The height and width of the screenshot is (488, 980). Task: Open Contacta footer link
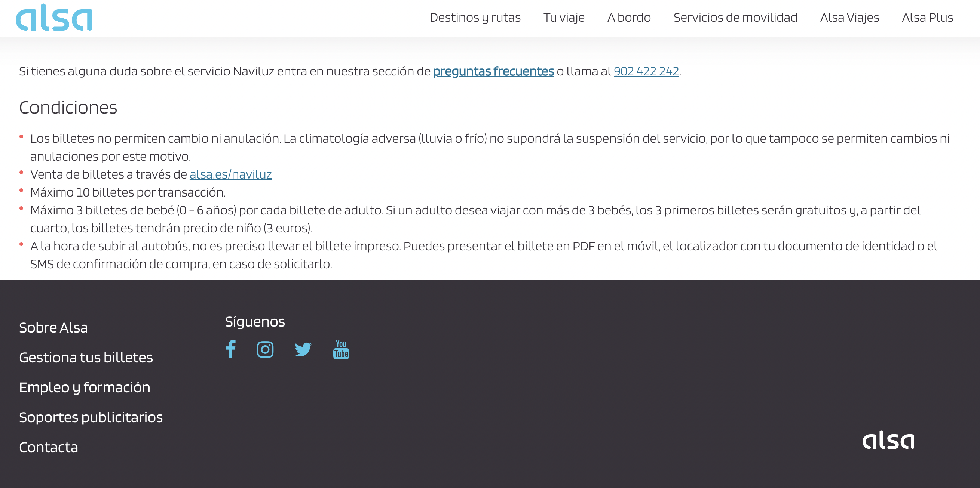click(x=49, y=447)
